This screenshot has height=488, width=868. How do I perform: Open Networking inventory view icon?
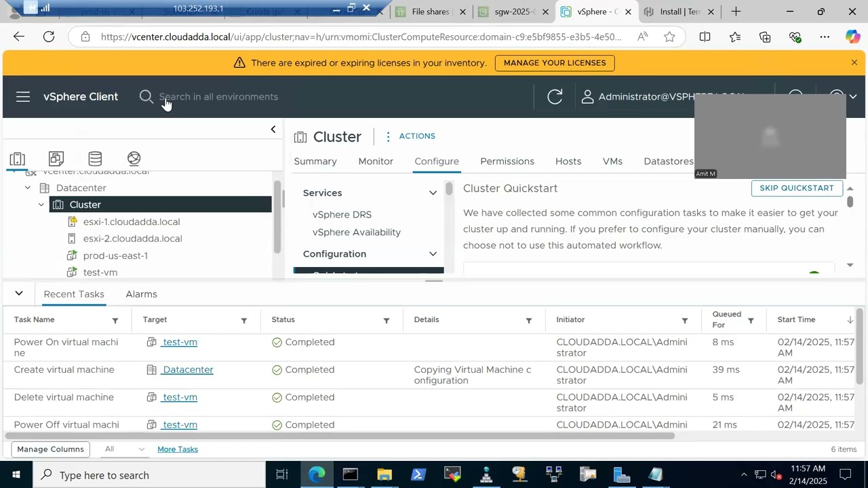point(134,159)
